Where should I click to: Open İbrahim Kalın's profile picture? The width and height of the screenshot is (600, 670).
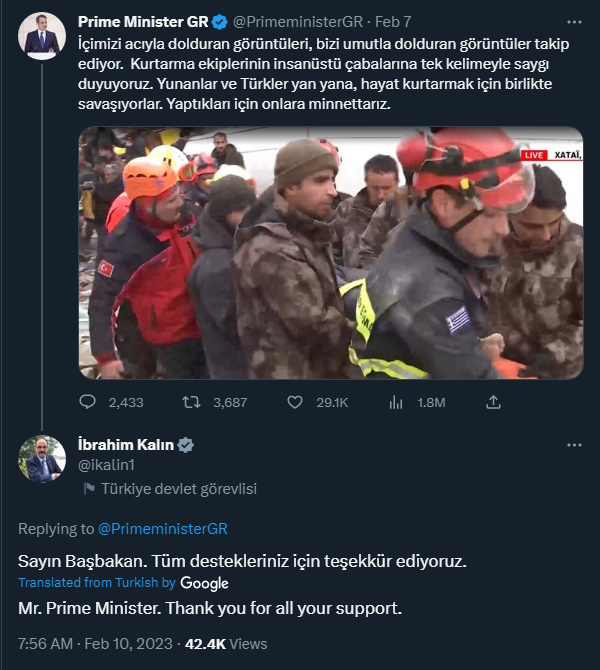tap(42, 460)
